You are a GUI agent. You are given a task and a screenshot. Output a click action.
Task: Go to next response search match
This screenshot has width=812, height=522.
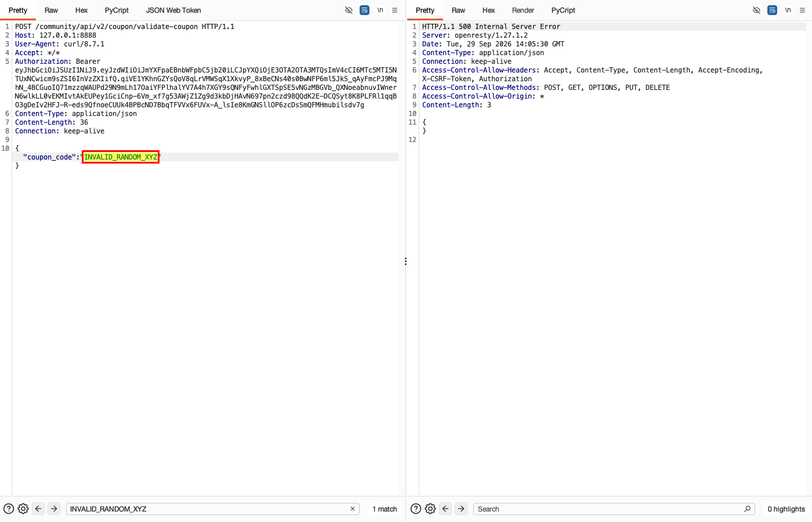pyautogui.click(x=461, y=509)
